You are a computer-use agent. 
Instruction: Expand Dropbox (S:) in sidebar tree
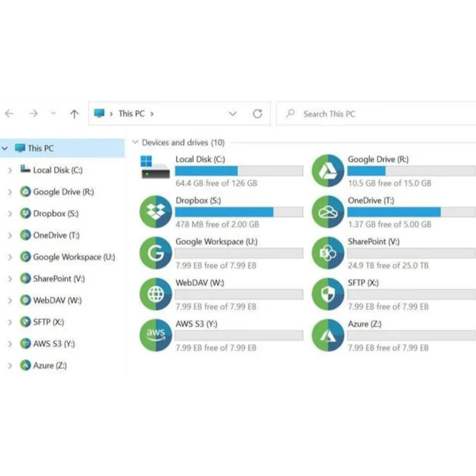click(x=10, y=214)
